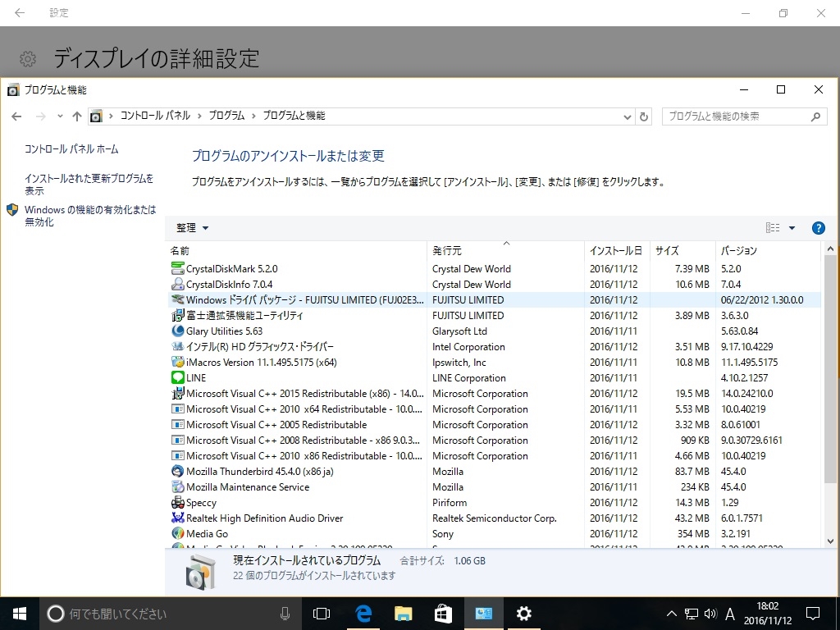The width and height of the screenshot is (840, 630).
Task: Open the Settings gear taskbar icon
Action: pos(523,614)
